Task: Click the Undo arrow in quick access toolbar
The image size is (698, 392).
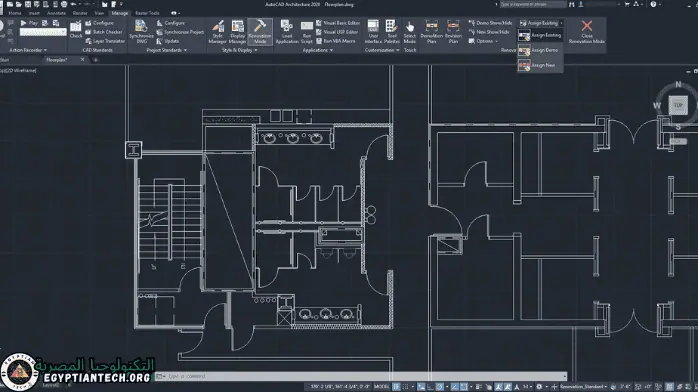Action: [x=73, y=4]
